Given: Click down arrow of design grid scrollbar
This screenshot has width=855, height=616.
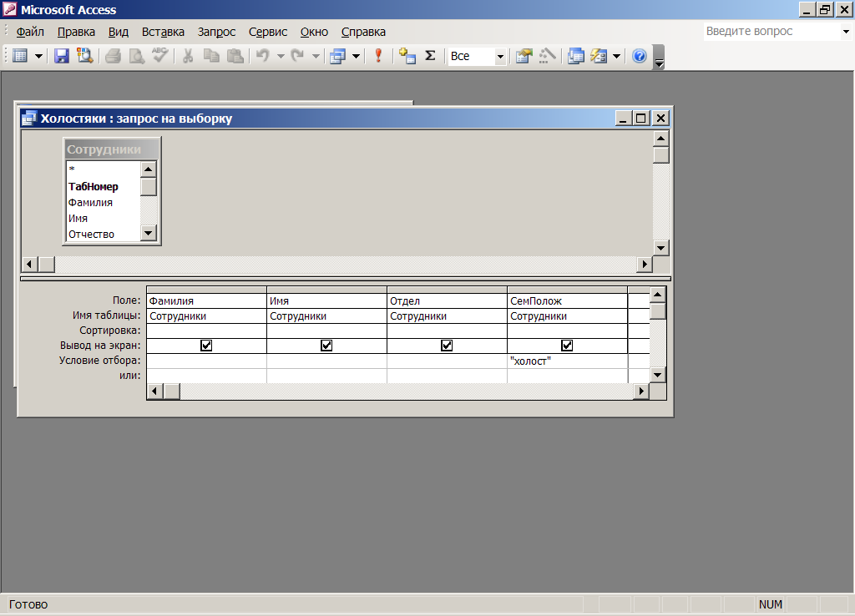Looking at the screenshot, I should click(x=658, y=375).
